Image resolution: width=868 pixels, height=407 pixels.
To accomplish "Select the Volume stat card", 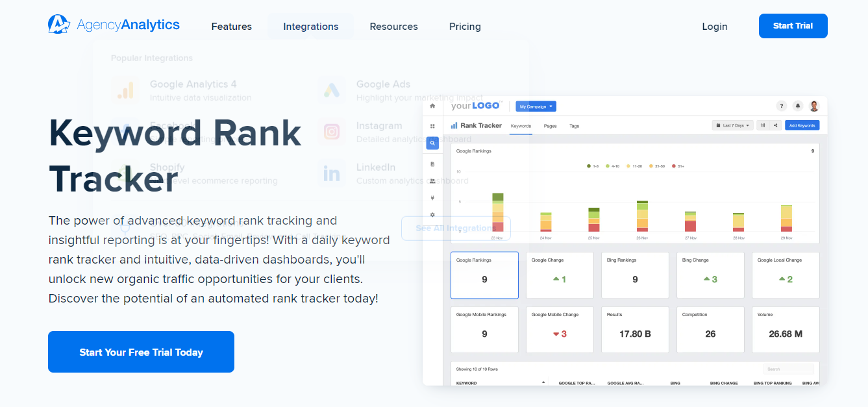I will [786, 330].
